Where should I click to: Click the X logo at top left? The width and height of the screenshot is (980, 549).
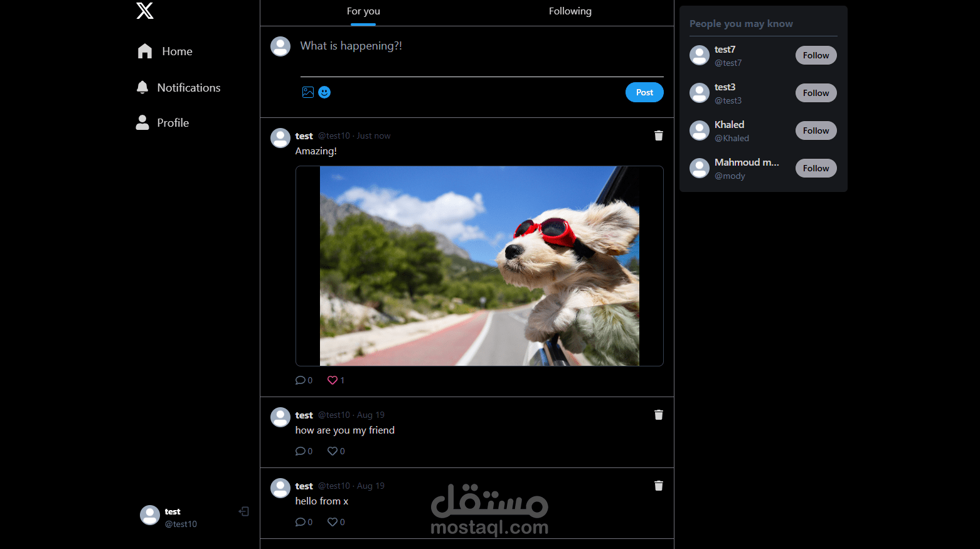[144, 11]
